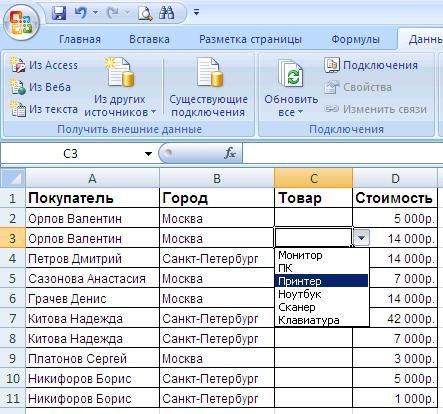Import data Из Веба

[x=40, y=87]
